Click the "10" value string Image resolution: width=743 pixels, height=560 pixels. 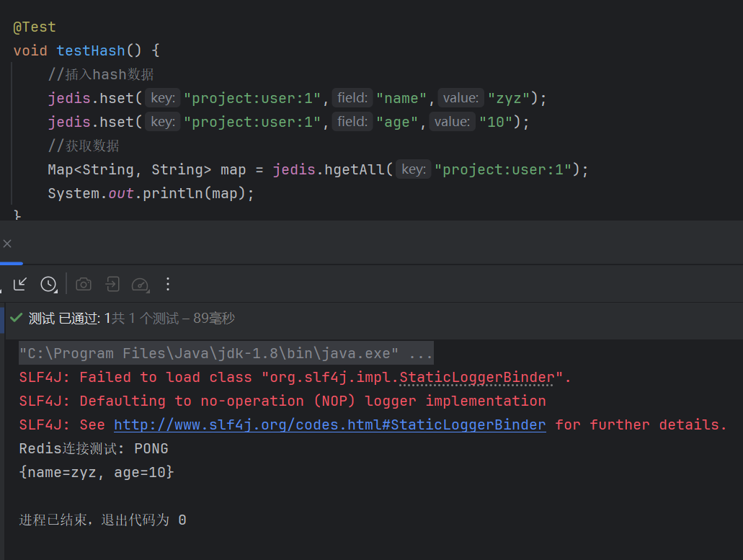[496, 122]
